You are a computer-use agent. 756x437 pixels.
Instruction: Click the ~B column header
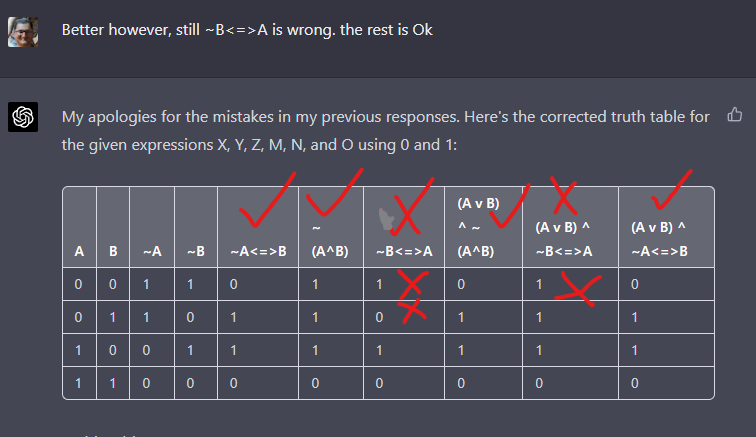click(196, 251)
